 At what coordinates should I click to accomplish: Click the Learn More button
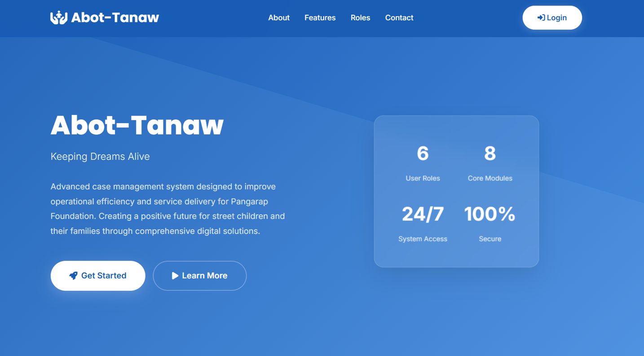199,276
